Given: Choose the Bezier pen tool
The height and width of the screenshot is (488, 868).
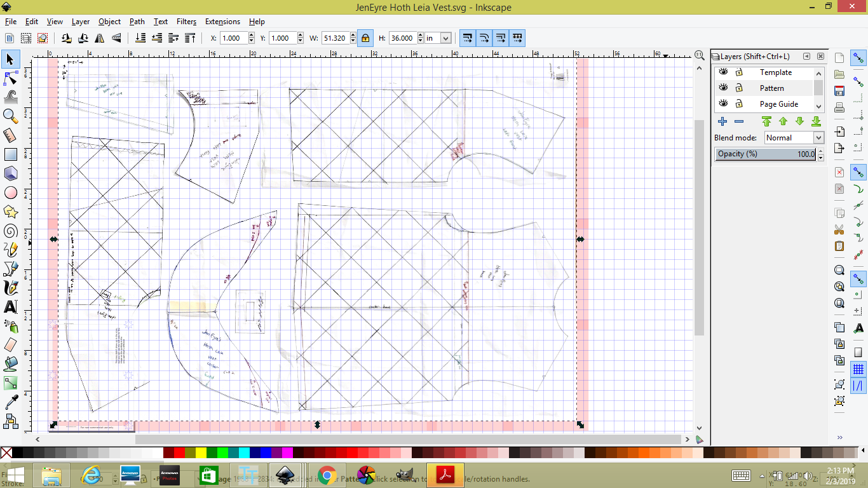Looking at the screenshot, I should [x=10, y=268].
